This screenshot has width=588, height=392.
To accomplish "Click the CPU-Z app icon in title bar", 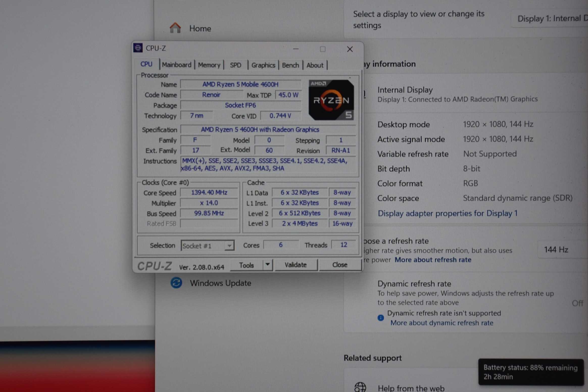I will pyautogui.click(x=138, y=48).
